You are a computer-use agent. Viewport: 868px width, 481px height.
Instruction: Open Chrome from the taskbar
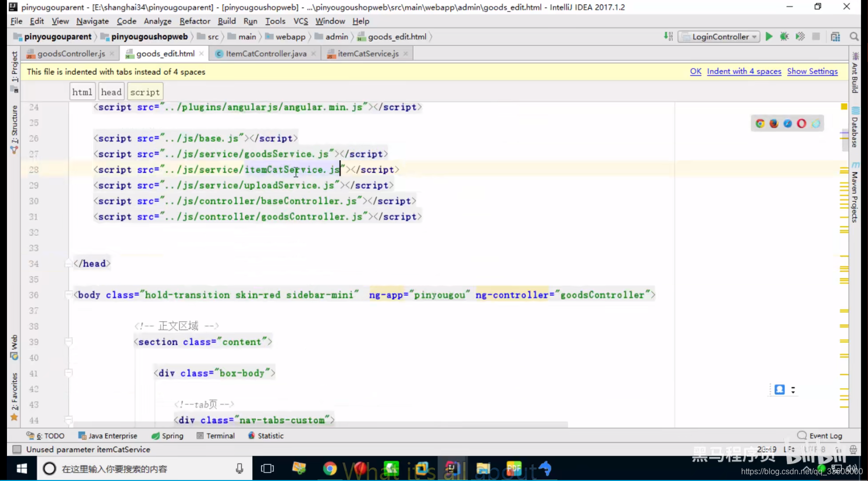(x=330, y=469)
